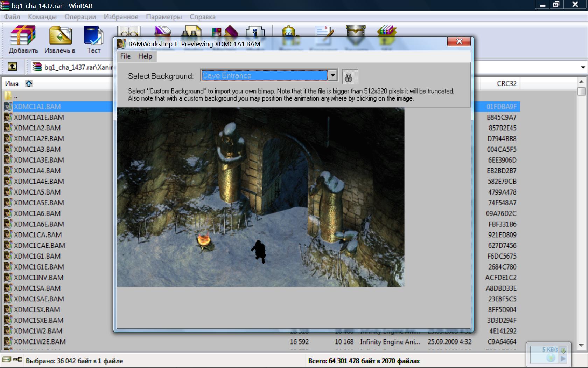Open the Файл menu in WinRAR

coord(12,17)
